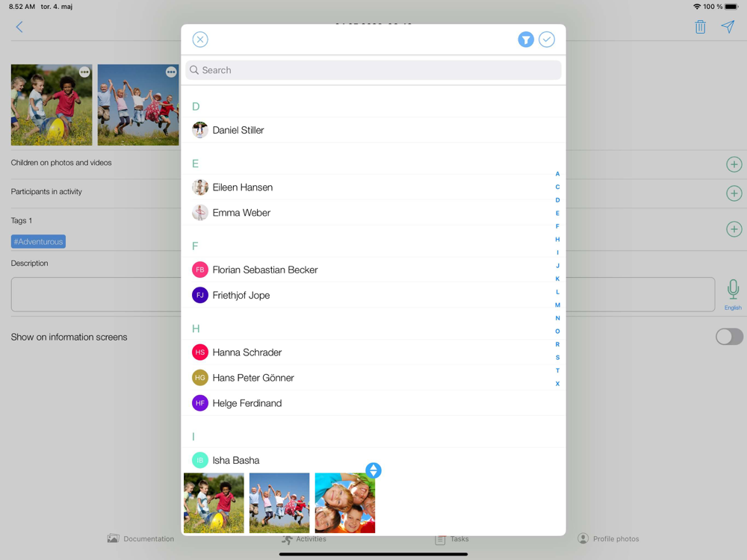This screenshot has width=747, height=560.
Task: Jump to letter C in index
Action: point(557,187)
